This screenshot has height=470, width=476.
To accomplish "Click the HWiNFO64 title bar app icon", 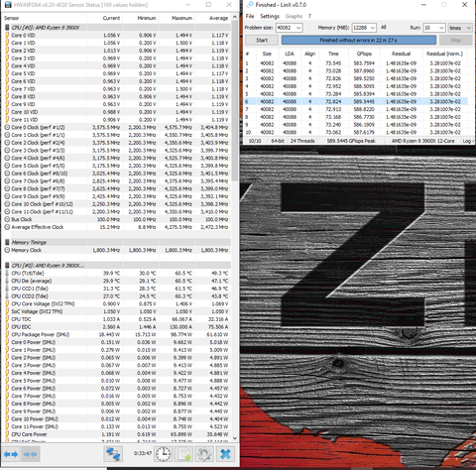I will click(7, 5).
